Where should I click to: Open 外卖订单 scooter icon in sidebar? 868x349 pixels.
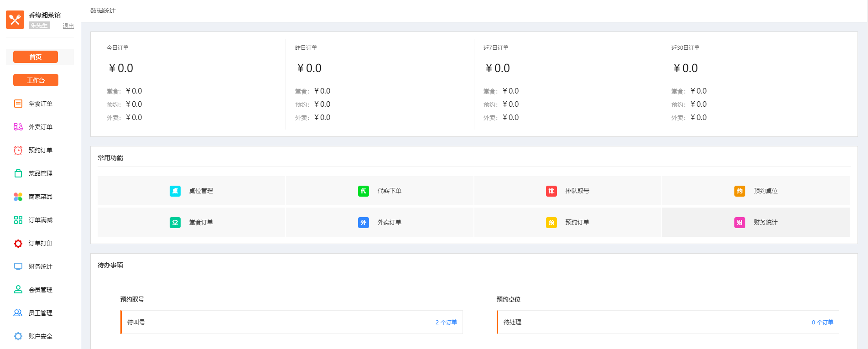pyautogui.click(x=18, y=127)
